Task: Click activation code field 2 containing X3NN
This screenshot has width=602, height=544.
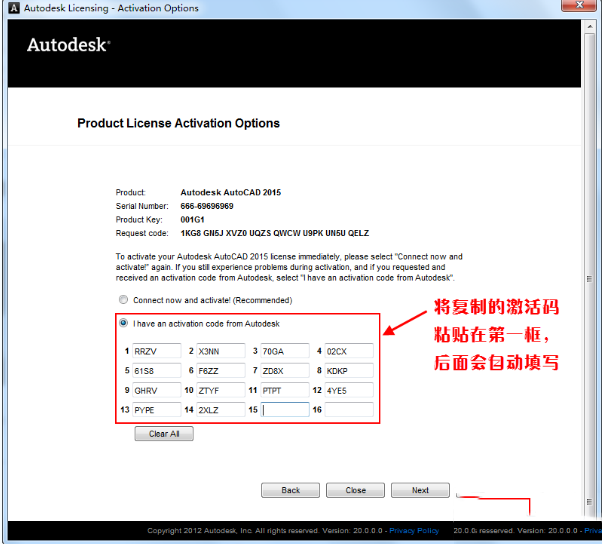Action: [x=221, y=351]
